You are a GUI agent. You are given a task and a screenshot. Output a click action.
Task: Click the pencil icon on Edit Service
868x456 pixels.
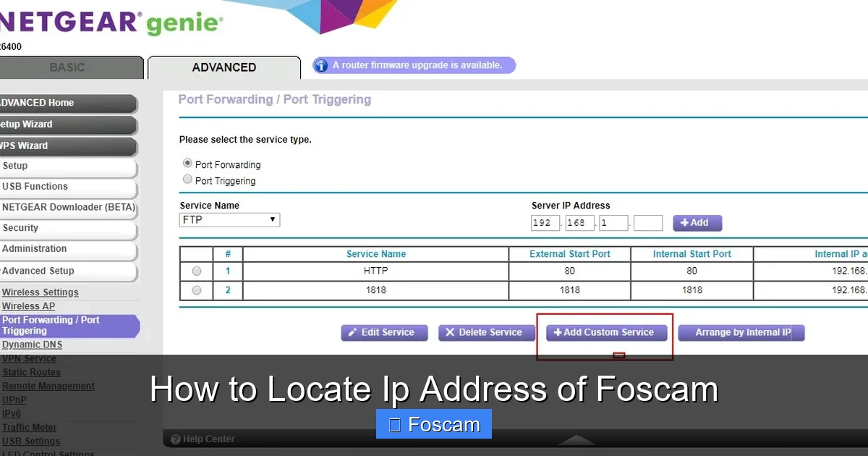(x=354, y=332)
